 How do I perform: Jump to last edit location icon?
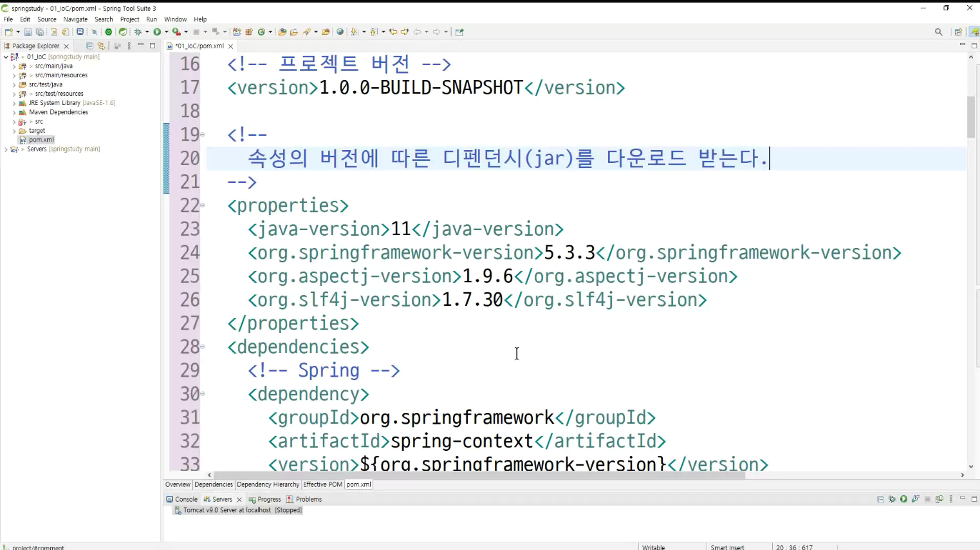393,32
